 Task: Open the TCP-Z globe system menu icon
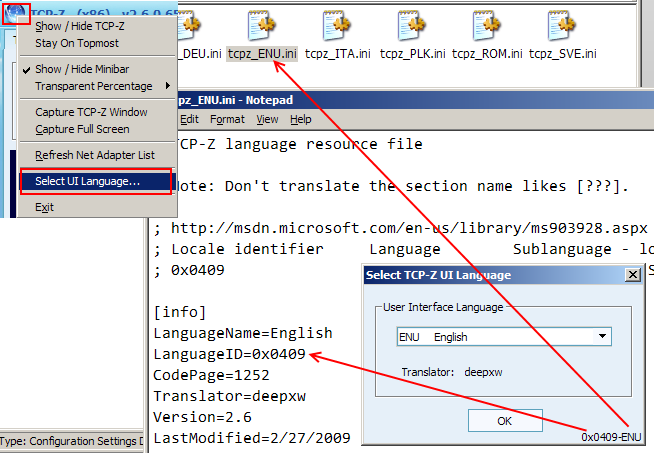pos(16,13)
